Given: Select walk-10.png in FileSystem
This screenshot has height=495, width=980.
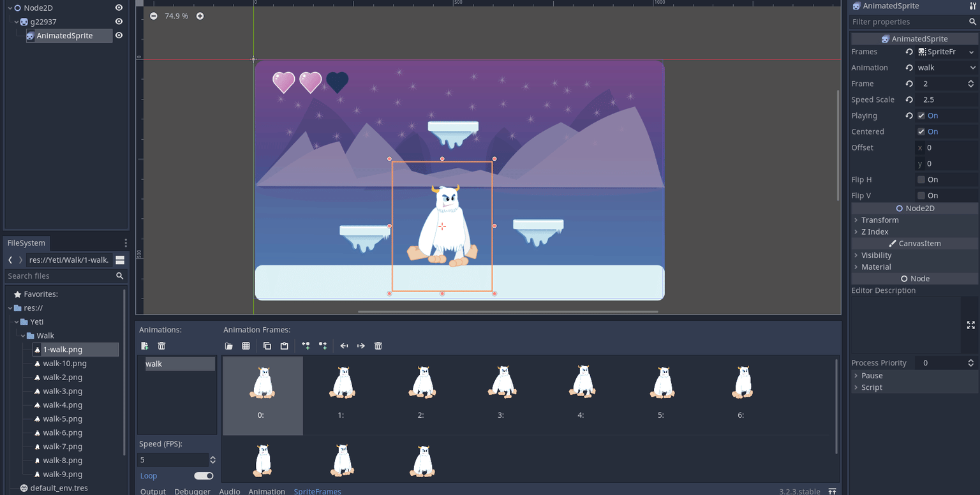Looking at the screenshot, I should click(64, 364).
